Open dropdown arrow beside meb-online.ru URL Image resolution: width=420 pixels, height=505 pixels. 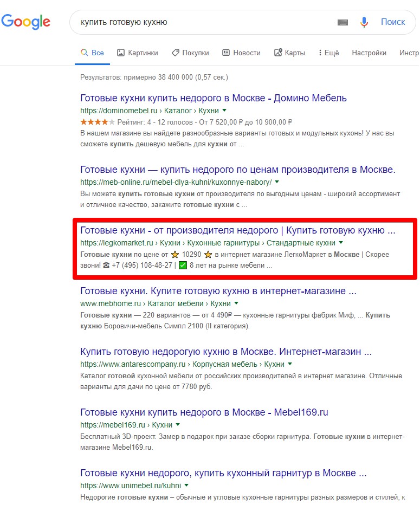[x=277, y=182]
